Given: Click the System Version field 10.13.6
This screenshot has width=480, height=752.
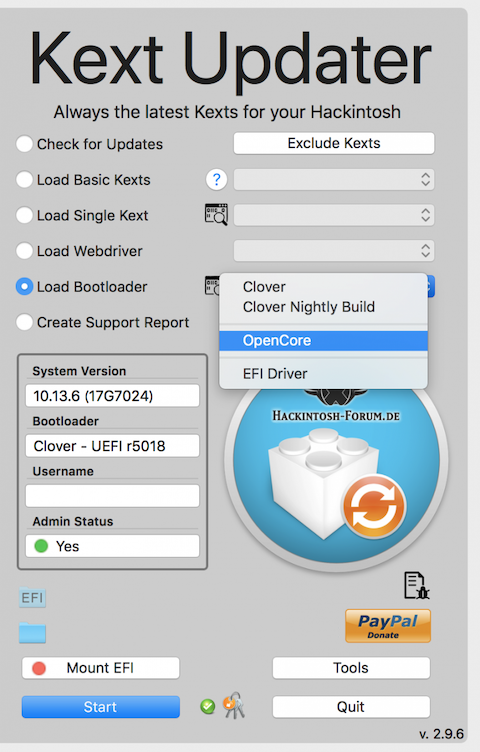Looking at the screenshot, I should point(112,396).
